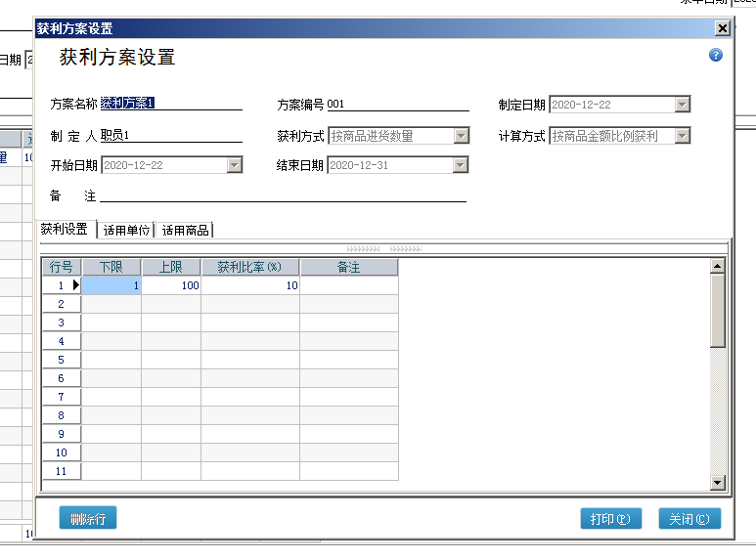Switch to the 适用单位 tab
Viewport: 756px width, 560px height.
[126, 231]
